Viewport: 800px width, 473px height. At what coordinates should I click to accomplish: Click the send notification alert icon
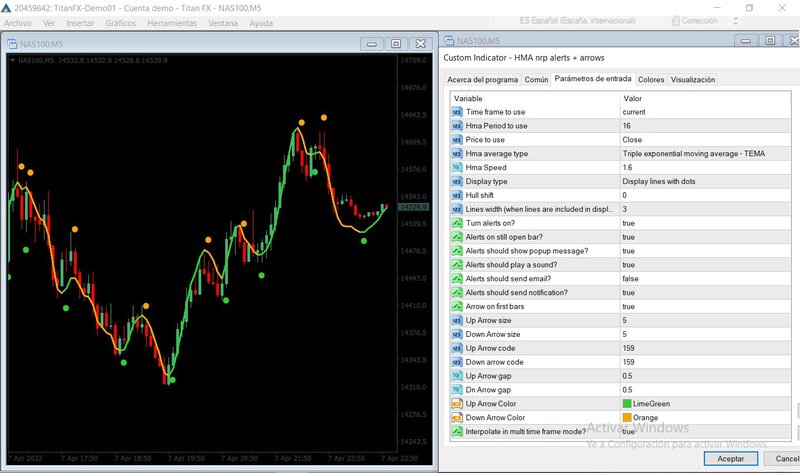point(457,292)
